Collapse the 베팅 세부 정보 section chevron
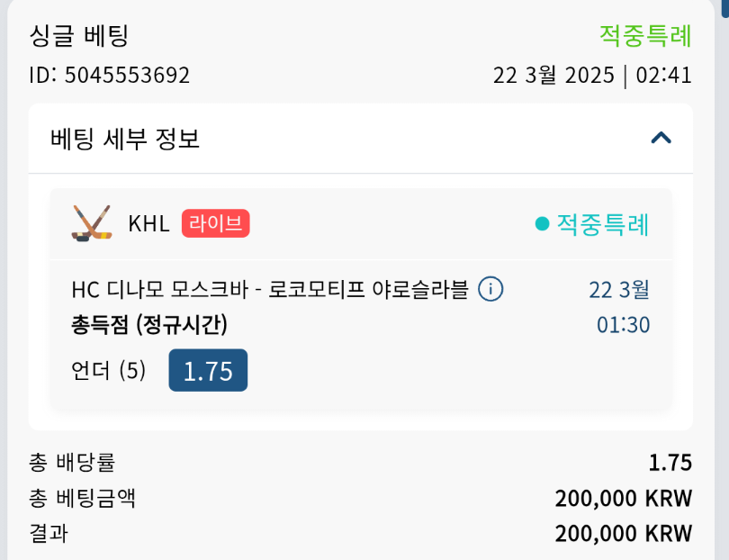Viewport: 729px width, 560px height. 661,138
